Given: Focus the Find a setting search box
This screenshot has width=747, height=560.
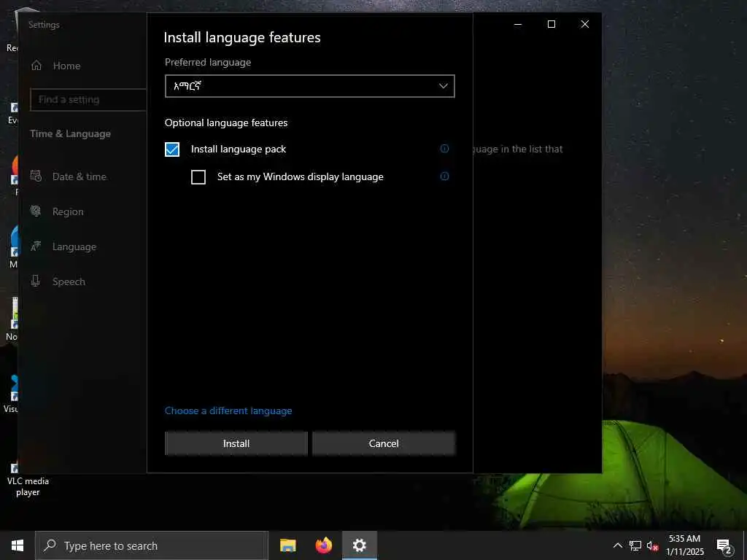Looking at the screenshot, I should click(x=88, y=99).
